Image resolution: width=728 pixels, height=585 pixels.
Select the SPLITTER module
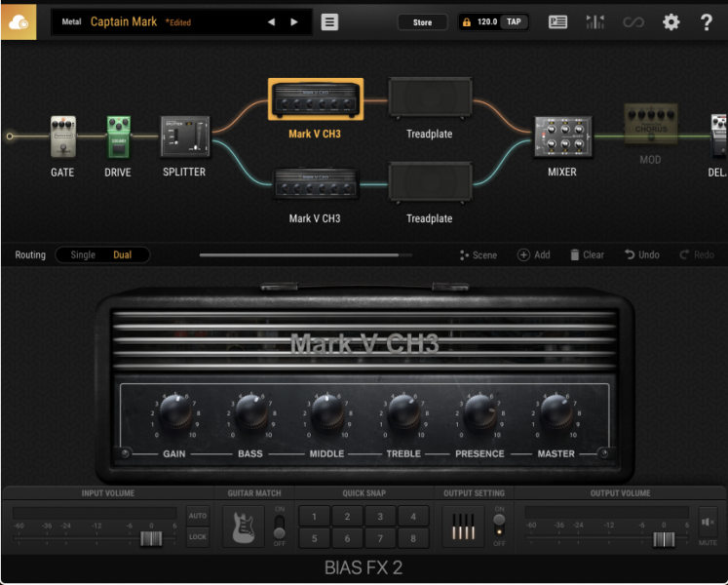coord(184,136)
